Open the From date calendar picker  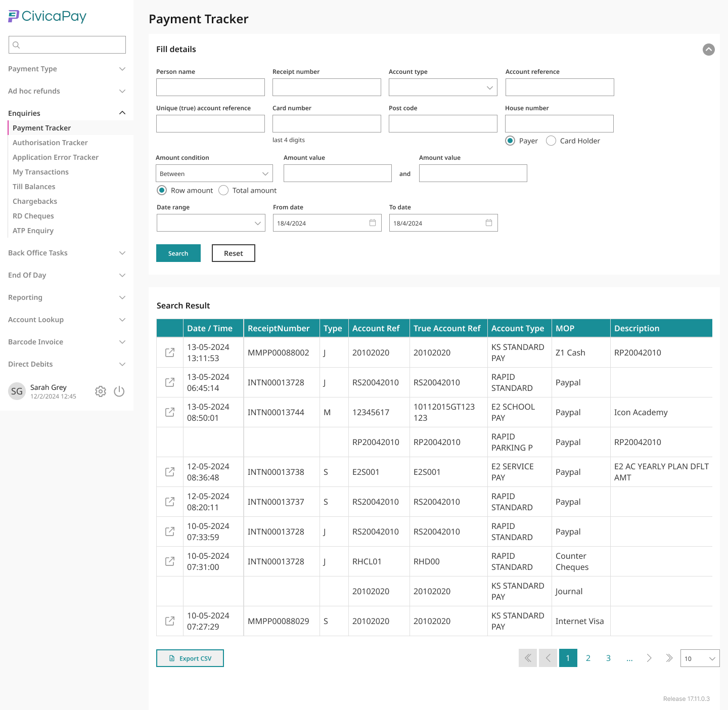click(x=373, y=223)
